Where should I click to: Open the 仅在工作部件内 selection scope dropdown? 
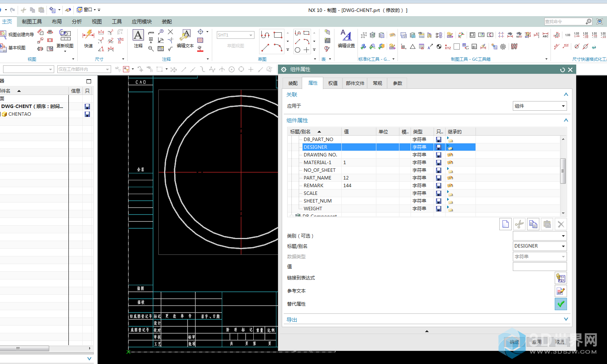click(84, 69)
